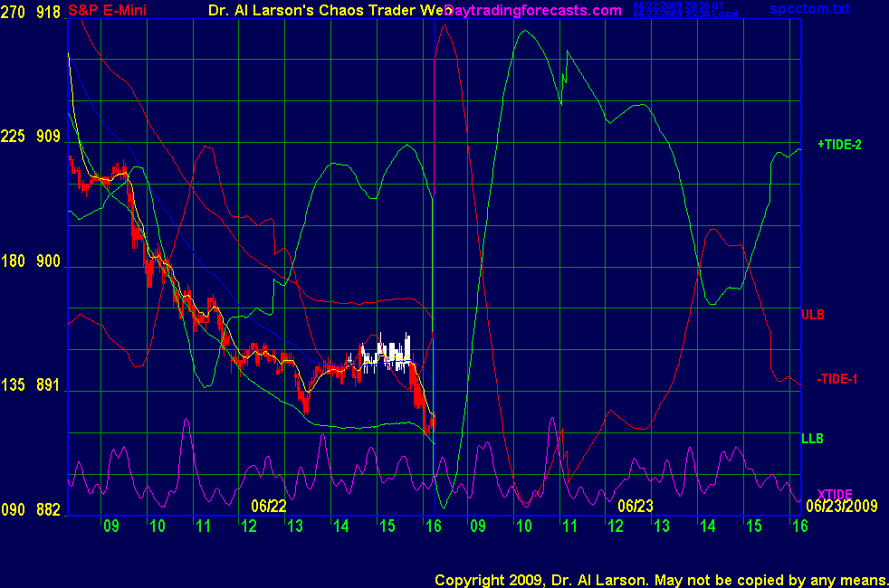Click the "20:30 UT" timestamp text

(703, 5)
